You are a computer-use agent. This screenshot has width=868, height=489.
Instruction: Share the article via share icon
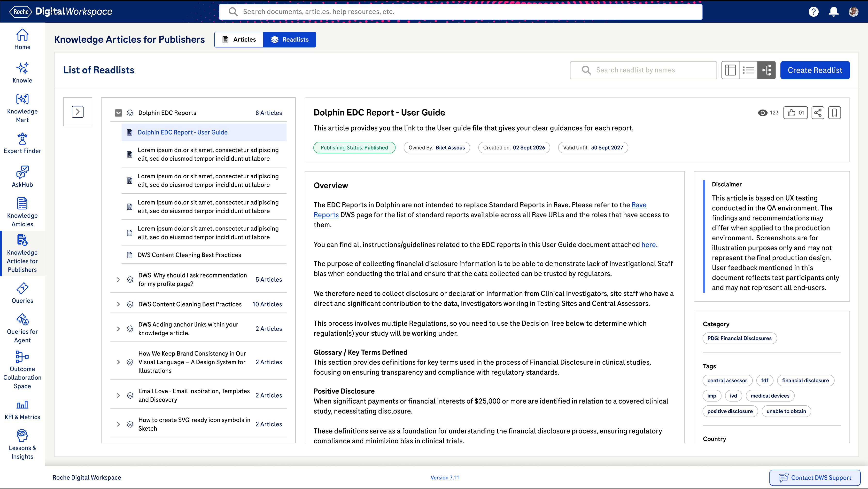point(817,113)
